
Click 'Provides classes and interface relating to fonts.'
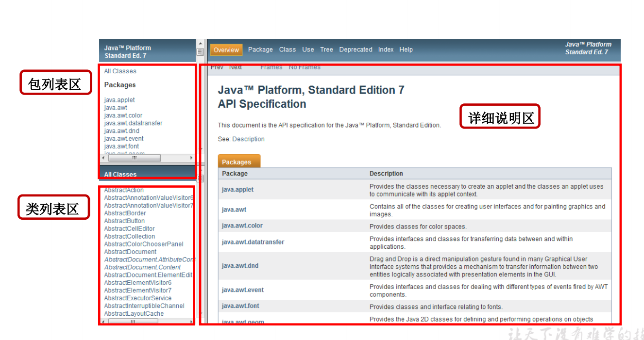(x=436, y=307)
